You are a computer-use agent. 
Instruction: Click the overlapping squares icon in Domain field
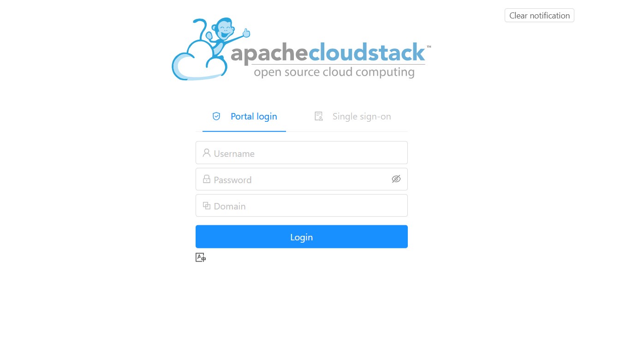coord(207,205)
